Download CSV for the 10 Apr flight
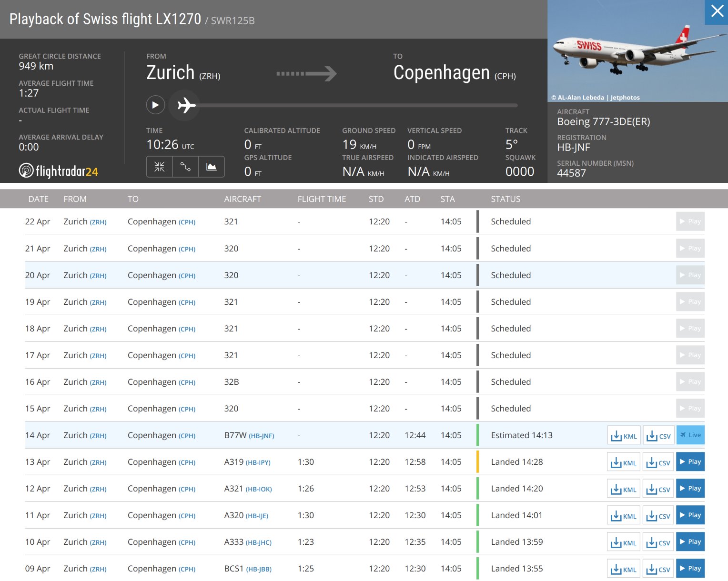The width and height of the screenshot is (728, 581). (658, 542)
